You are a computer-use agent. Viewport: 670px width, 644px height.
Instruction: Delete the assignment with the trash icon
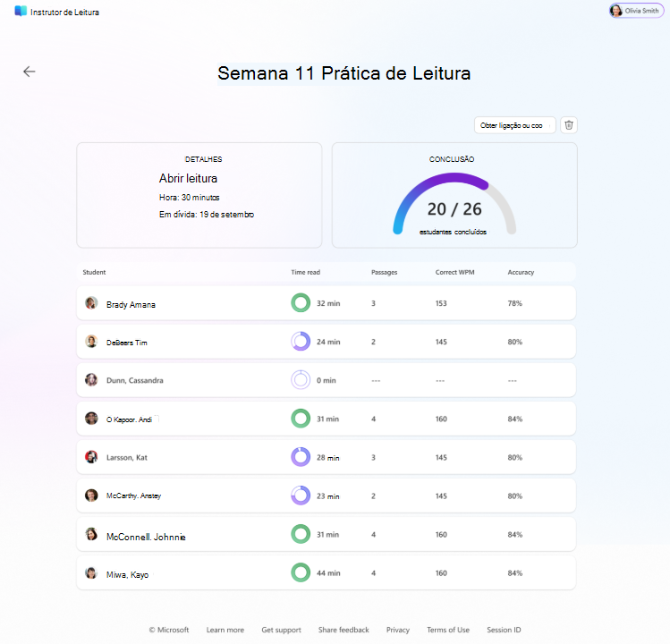[x=568, y=125]
